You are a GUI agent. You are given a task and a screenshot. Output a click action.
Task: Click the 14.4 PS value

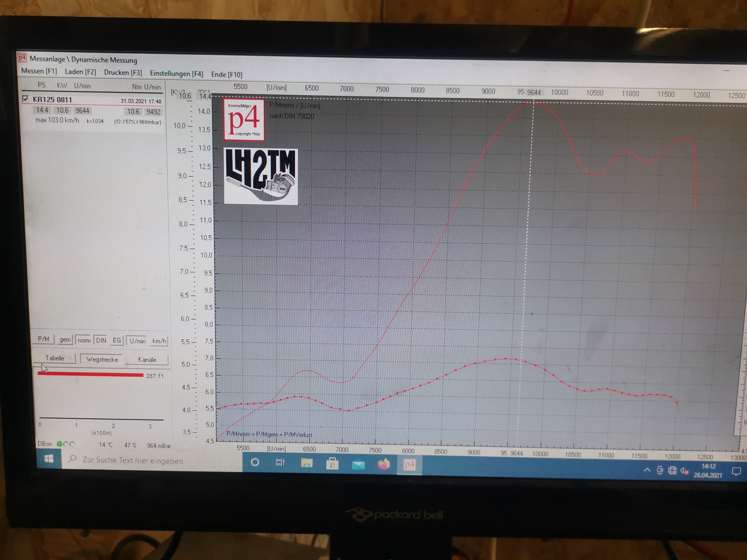click(42, 110)
